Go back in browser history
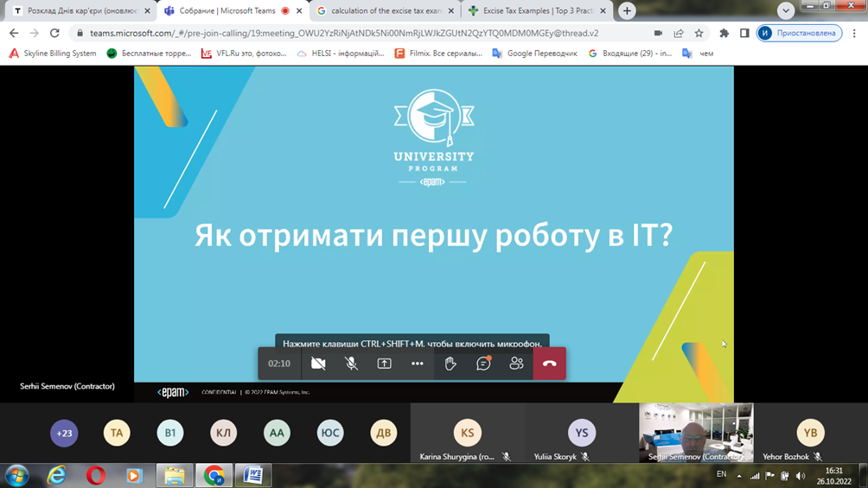Viewport: 868px width, 488px height. click(14, 33)
